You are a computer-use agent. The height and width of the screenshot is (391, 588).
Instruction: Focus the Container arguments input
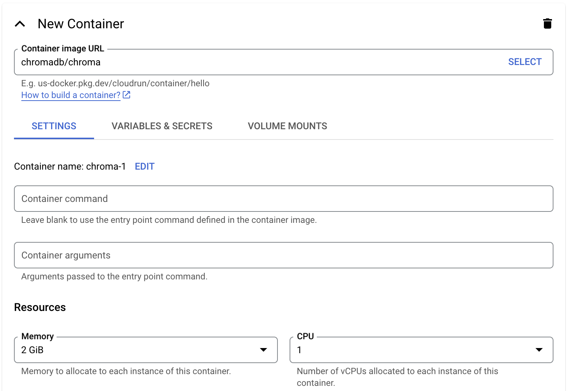point(283,255)
